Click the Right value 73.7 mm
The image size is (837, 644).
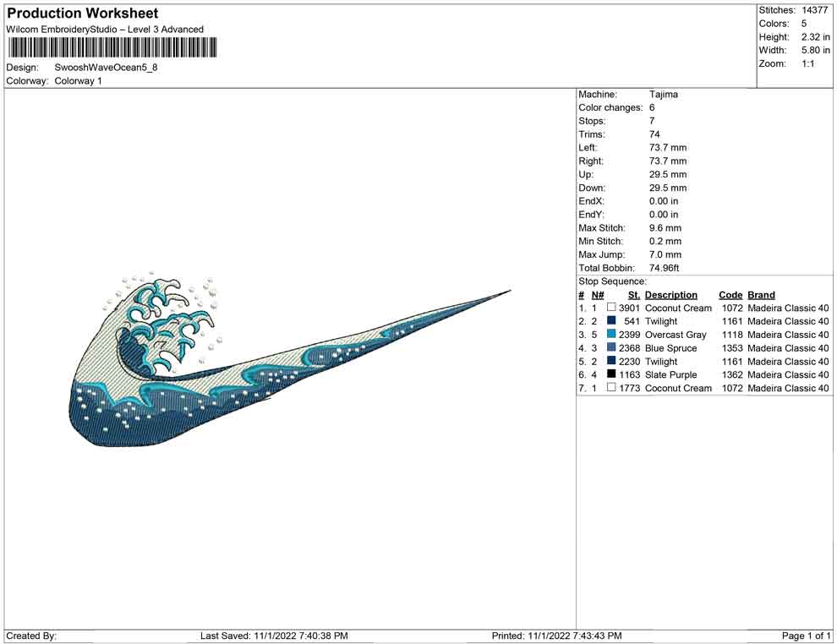(668, 161)
